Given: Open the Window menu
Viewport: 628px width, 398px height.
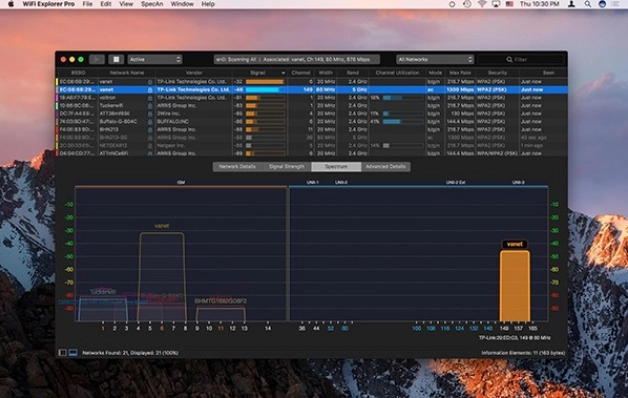Looking at the screenshot, I should coord(182,4).
